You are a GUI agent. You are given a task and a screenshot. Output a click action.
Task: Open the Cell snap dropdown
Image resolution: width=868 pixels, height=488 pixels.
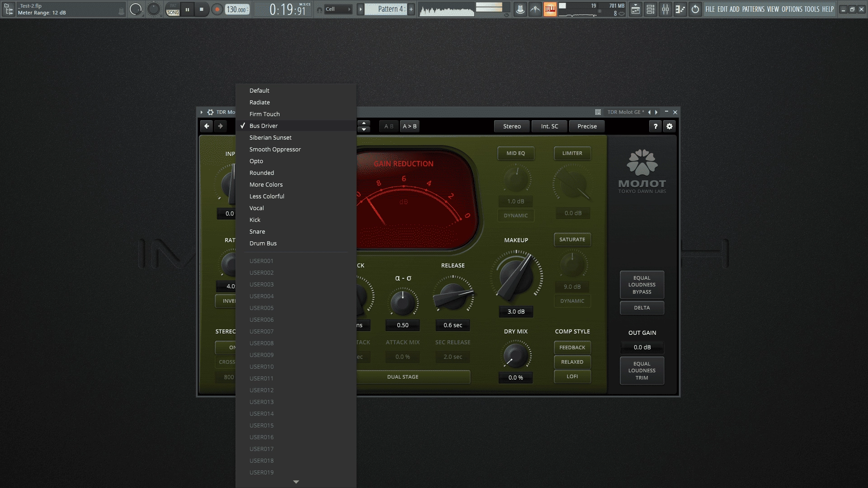point(338,9)
